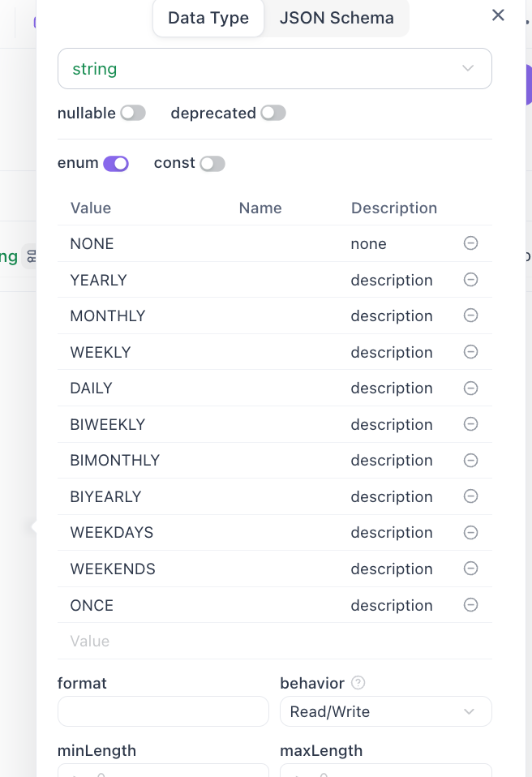This screenshot has width=532, height=777.
Task: Switch to the JSON Schema tab
Action: tap(337, 18)
